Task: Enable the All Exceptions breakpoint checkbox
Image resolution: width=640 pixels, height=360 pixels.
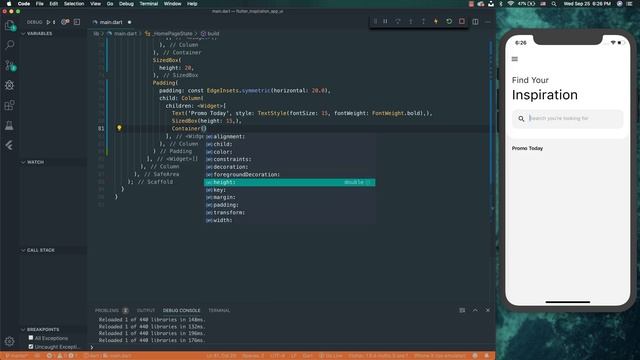Action: (31, 338)
